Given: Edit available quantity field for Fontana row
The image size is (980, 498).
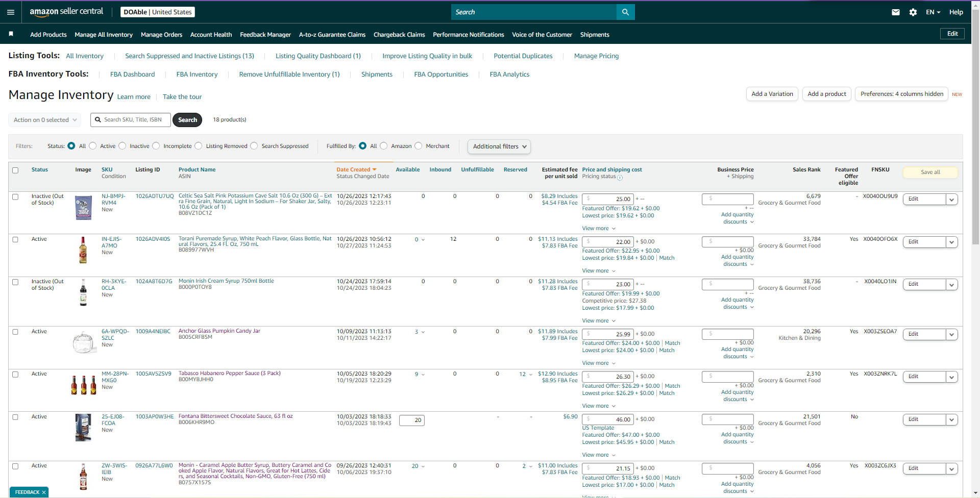Looking at the screenshot, I should pyautogui.click(x=412, y=420).
